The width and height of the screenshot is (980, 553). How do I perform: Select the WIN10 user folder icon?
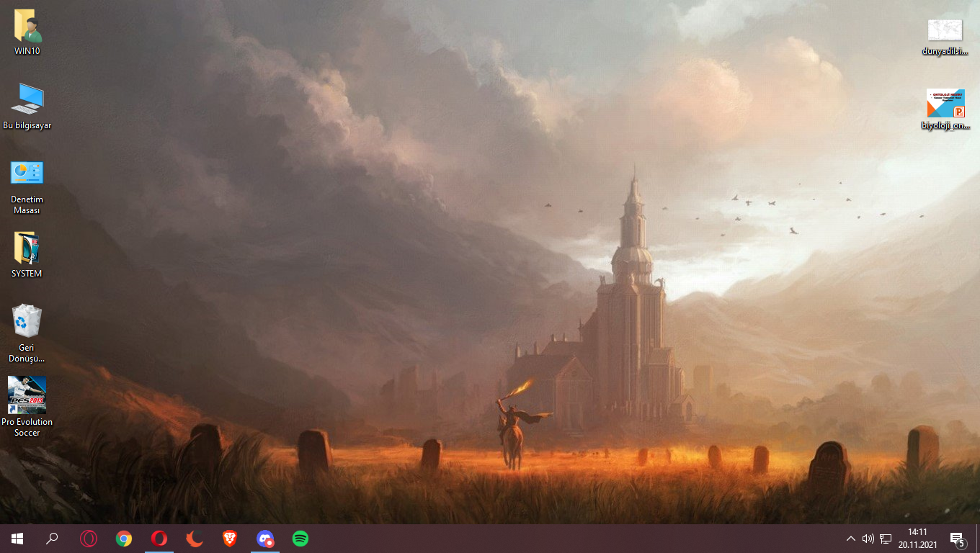tap(27, 32)
